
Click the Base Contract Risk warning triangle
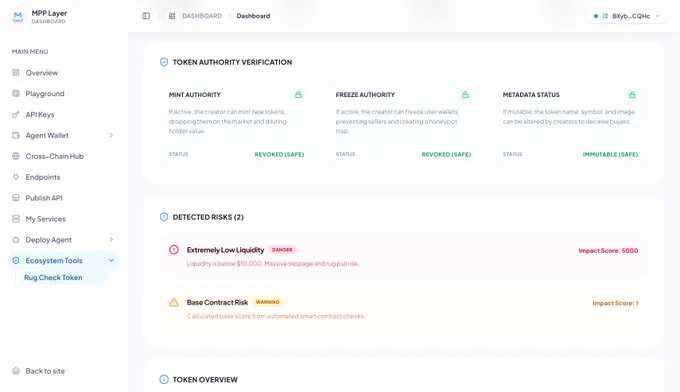174,302
